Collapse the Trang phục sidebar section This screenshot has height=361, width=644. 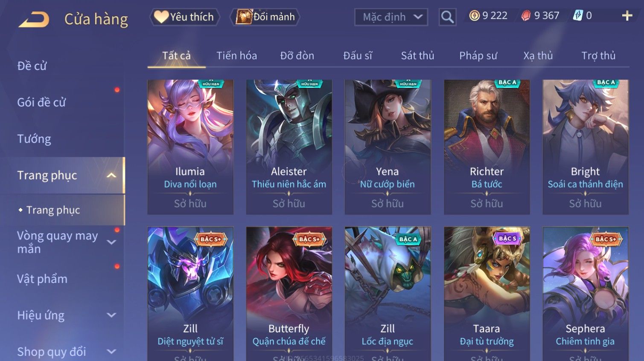pos(111,175)
